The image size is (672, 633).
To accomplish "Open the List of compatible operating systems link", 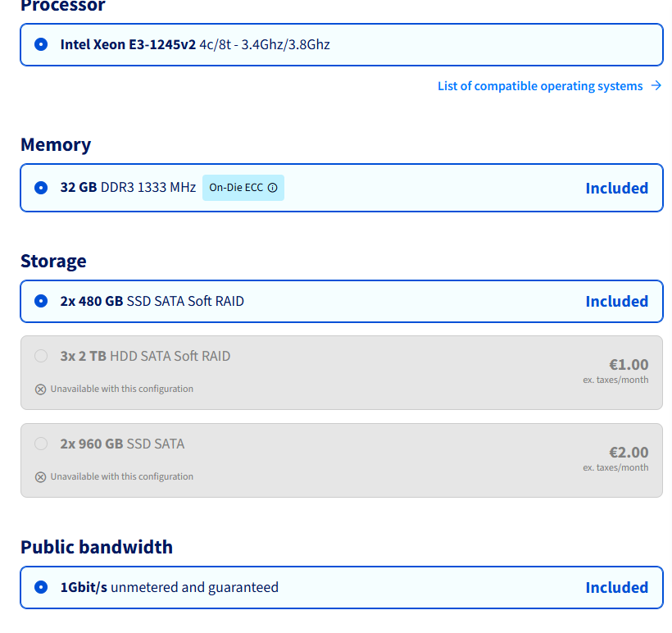I will point(539,86).
